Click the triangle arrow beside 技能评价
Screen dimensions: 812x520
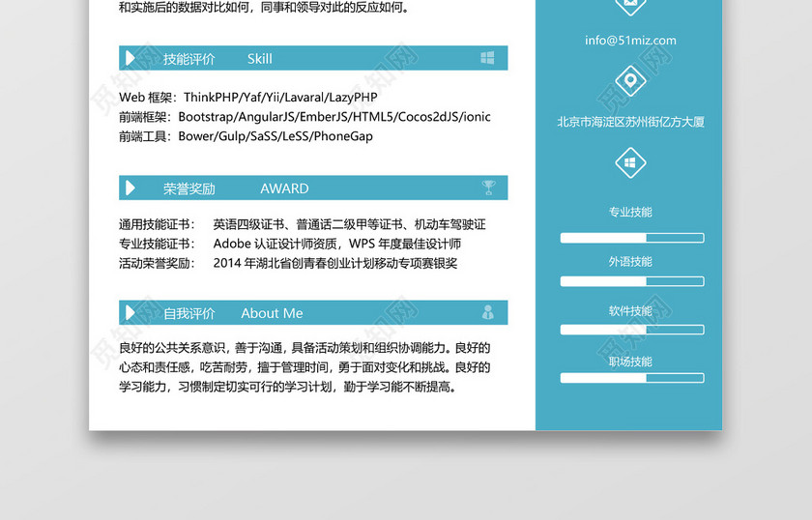coord(130,58)
